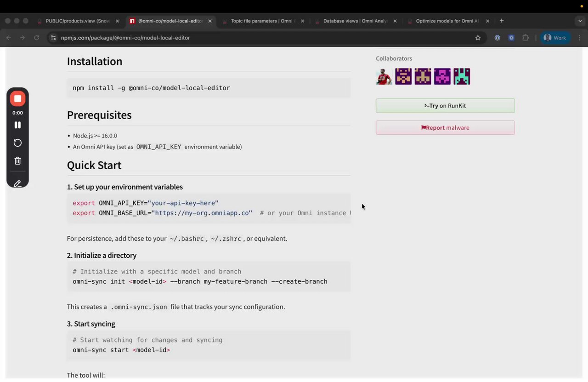The height and width of the screenshot is (382, 588).
Task: Click the .omni-sync.json inline code text
Action: click(x=139, y=307)
